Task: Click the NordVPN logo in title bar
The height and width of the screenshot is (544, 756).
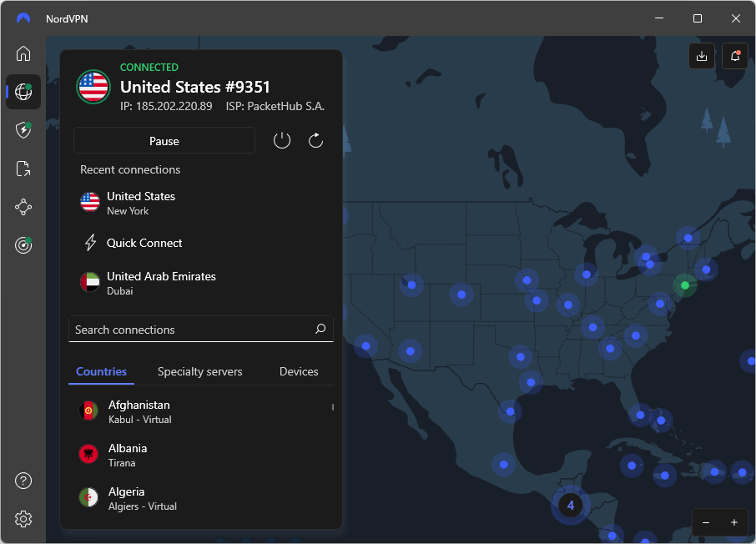Action: pyautogui.click(x=23, y=18)
